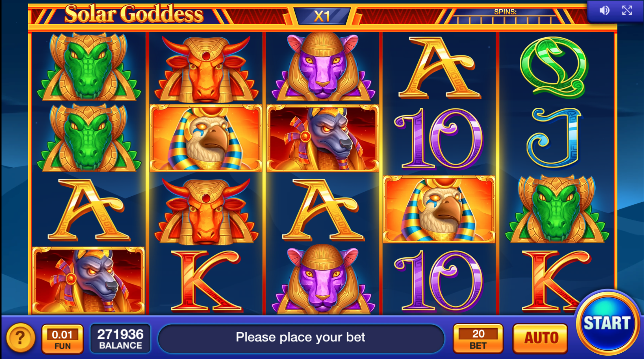Open the 20 BET selector
The image size is (644, 359).
click(x=478, y=338)
